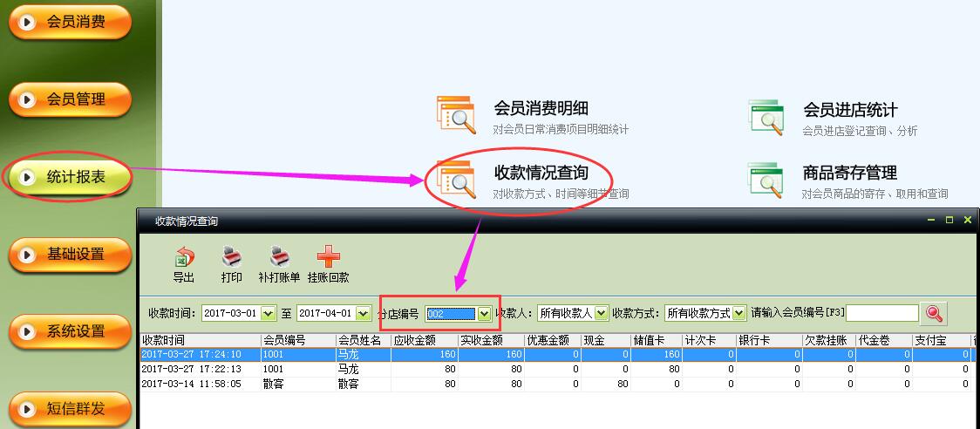
Task: Open the 收款情况查询 title link
Action: 541,172
